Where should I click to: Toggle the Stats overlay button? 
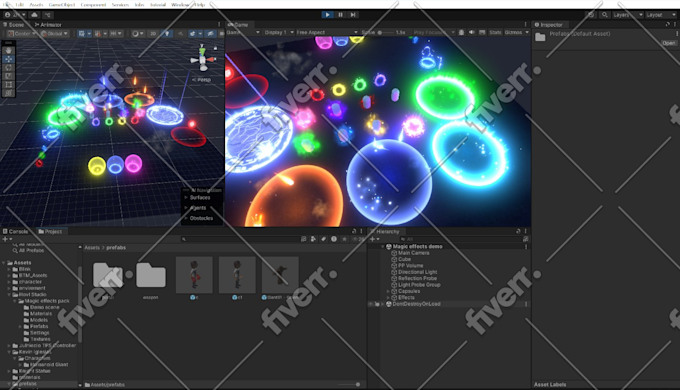(495, 33)
